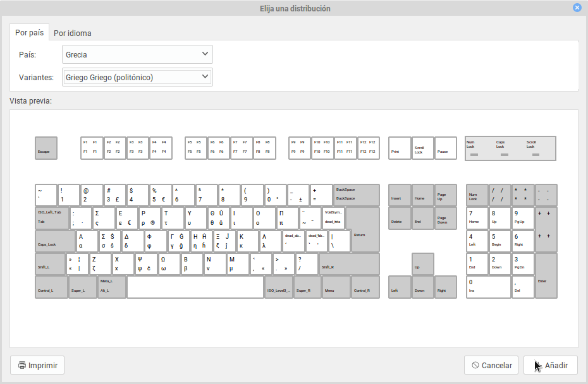Viewport: 588px width, 384px height.
Task: Click the spacebar key in keyboard preview
Action: click(x=195, y=287)
